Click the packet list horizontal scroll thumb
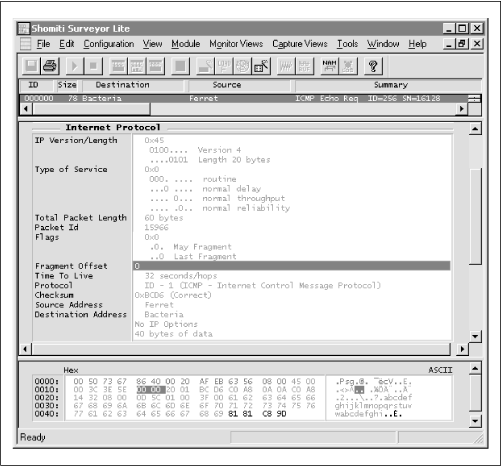The image size is (502, 467). pos(91,109)
